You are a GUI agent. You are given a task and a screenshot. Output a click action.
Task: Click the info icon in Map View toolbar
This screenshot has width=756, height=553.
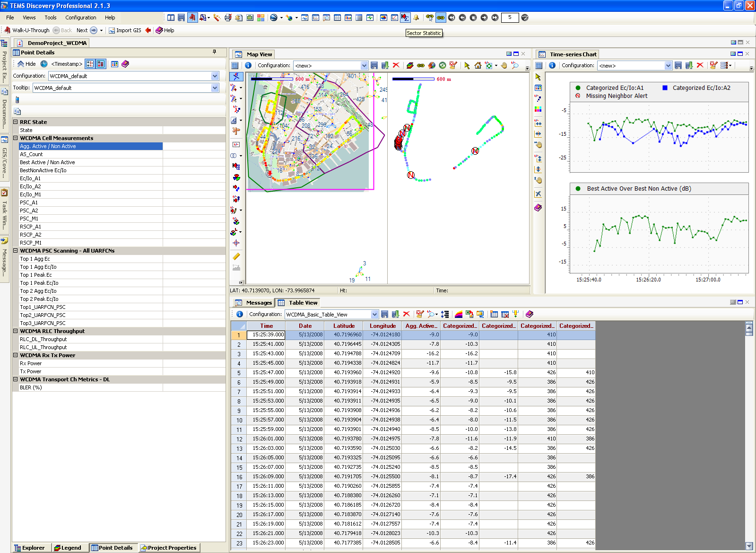[x=248, y=65]
